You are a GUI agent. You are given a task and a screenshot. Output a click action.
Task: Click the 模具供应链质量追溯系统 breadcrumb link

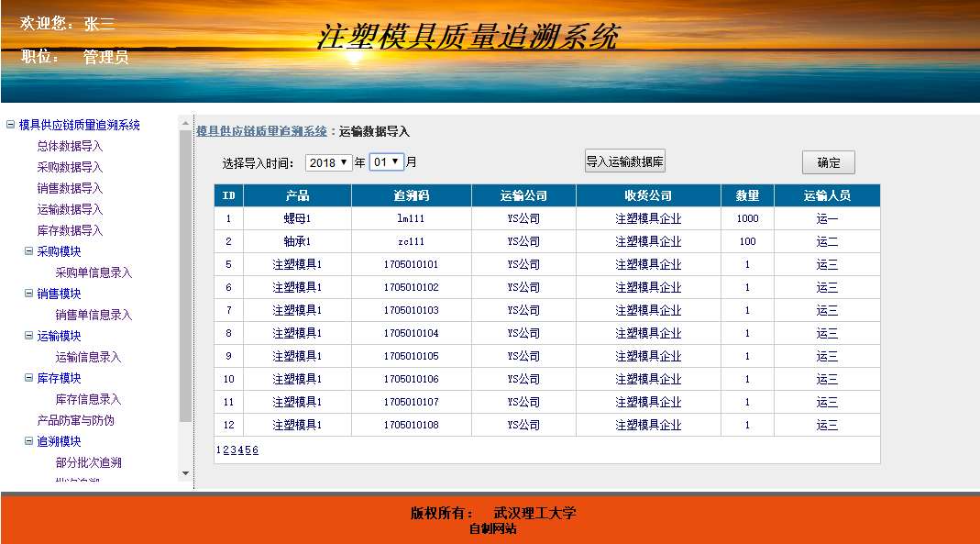[x=261, y=131]
